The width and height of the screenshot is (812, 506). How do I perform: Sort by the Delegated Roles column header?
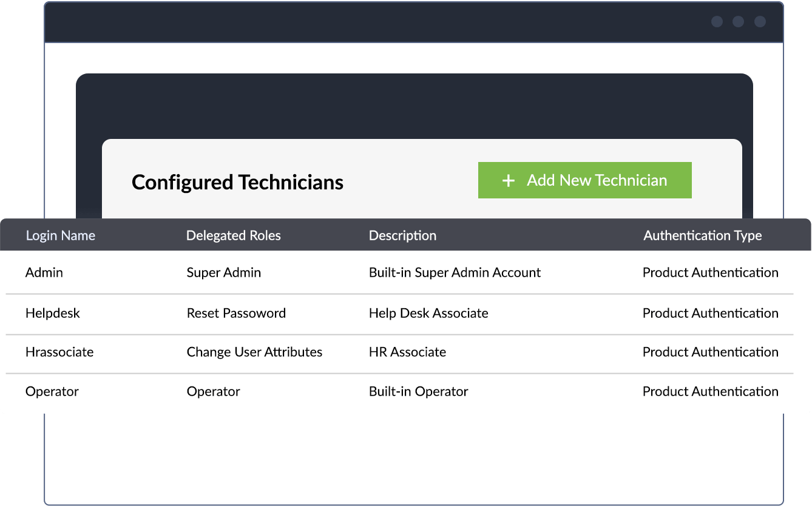click(x=234, y=235)
